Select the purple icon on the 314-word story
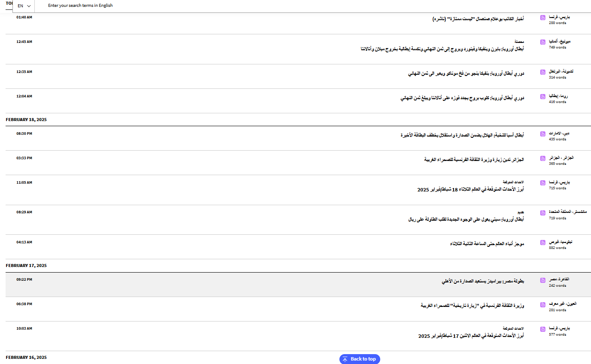The image size is (591, 364). [543, 72]
